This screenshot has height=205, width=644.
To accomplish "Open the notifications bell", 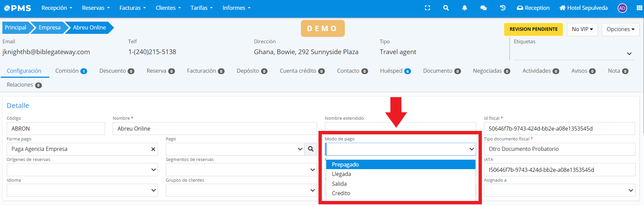I will [464, 8].
